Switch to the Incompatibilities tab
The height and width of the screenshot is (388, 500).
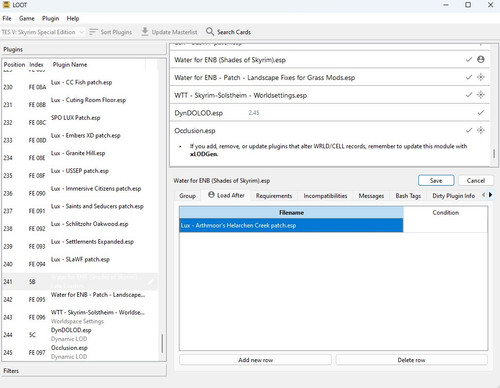[325, 196]
